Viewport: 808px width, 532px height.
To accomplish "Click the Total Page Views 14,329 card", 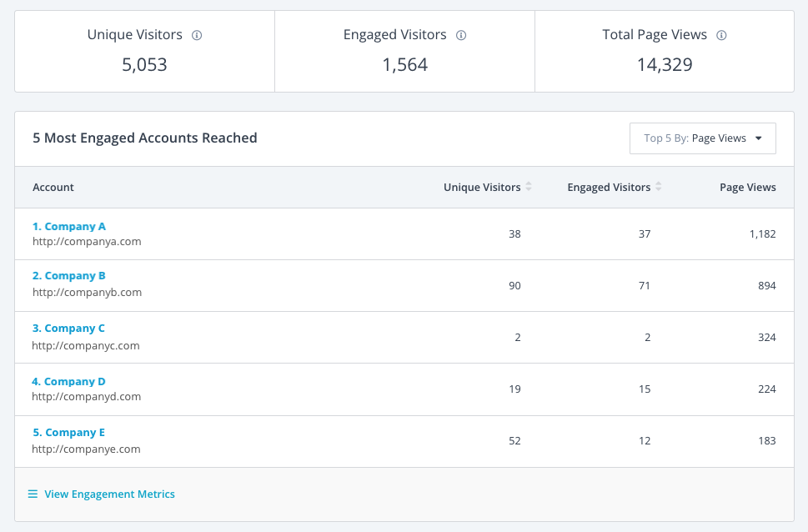I will (665, 52).
